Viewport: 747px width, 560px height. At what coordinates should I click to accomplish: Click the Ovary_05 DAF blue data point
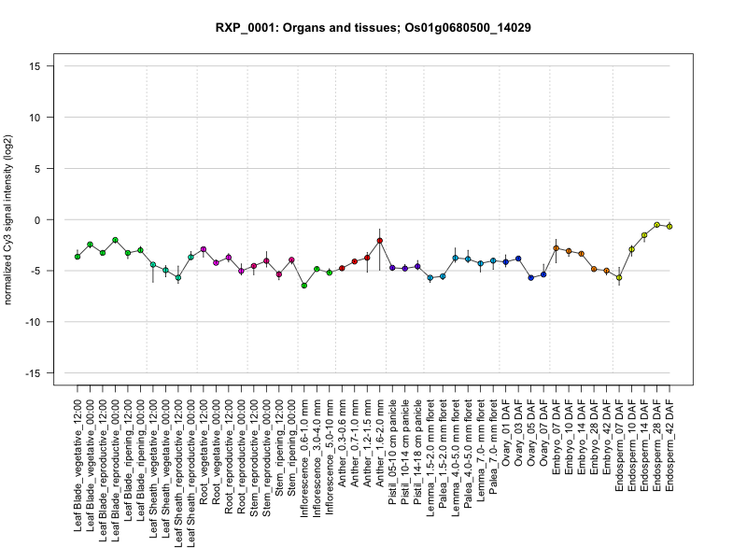pos(530,277)
